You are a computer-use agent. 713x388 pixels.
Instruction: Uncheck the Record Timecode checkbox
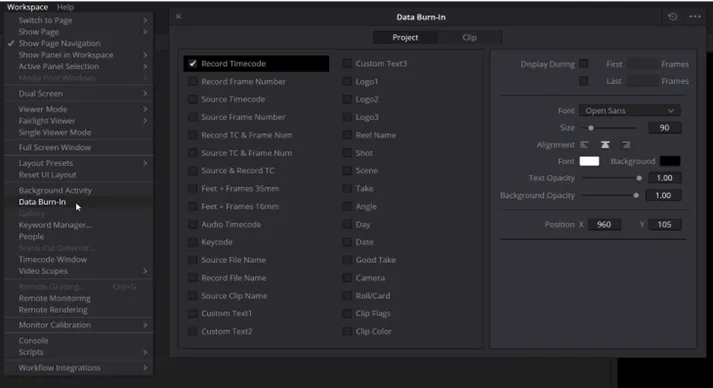point(192,64)
